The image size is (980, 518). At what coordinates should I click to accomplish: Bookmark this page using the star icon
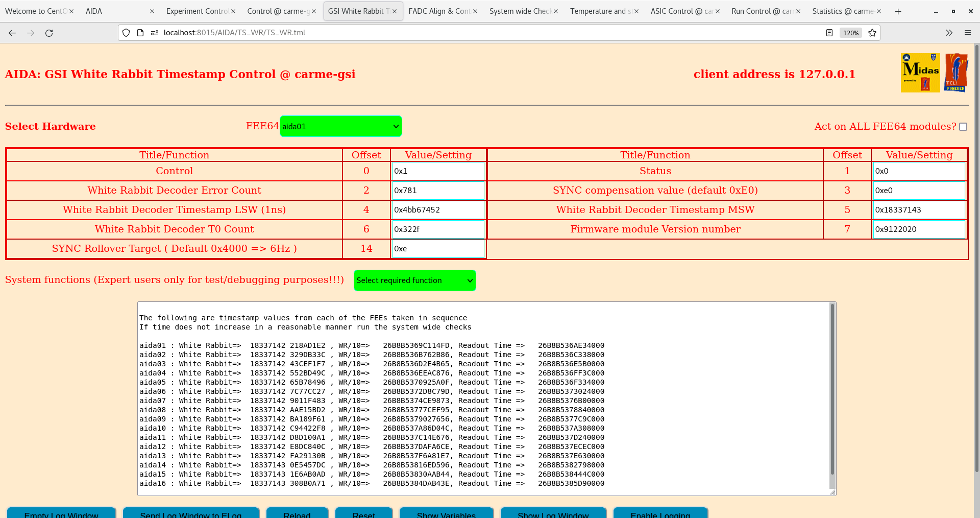[x=872, y=33]
